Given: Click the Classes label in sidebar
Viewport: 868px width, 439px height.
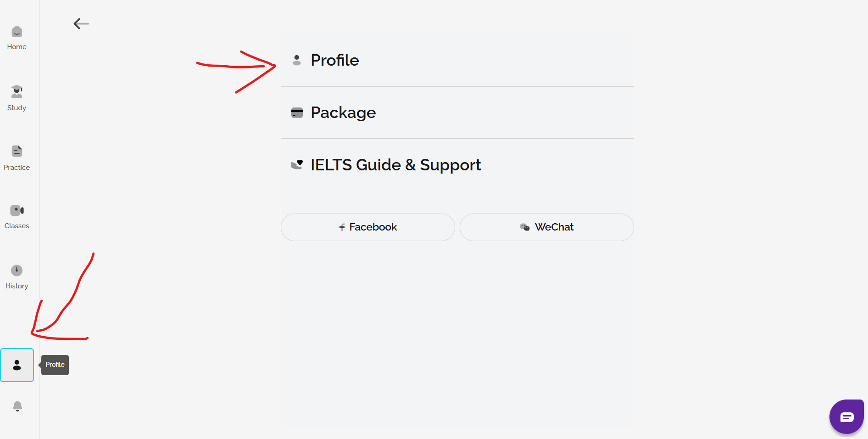Looking at the screenshot, I should [x=17, y=226].
